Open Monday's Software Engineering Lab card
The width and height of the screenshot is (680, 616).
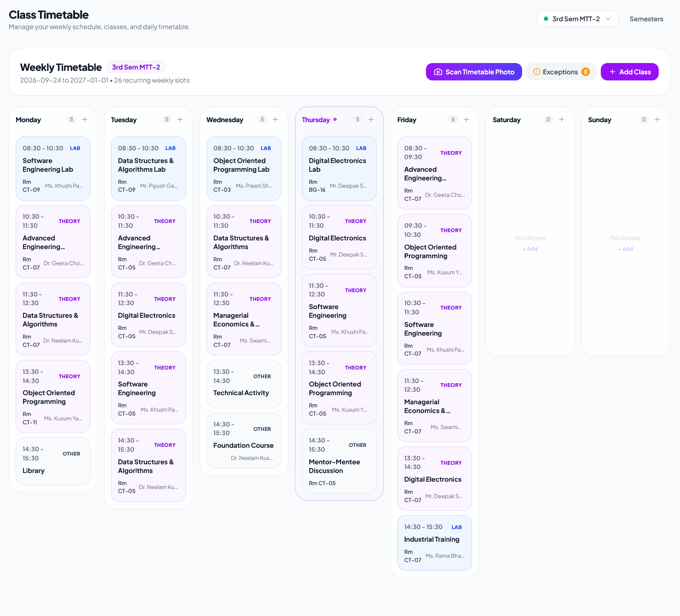pyautogui.click(x=53, y=169)
